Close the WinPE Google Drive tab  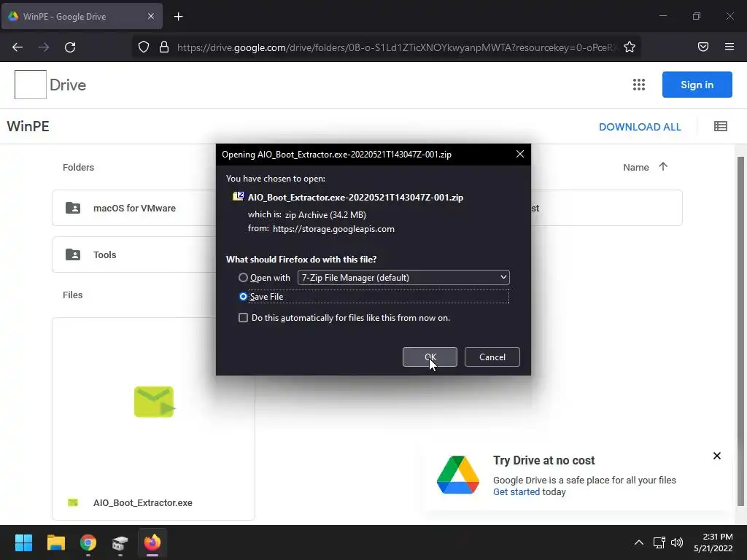(x=150, y=16)
